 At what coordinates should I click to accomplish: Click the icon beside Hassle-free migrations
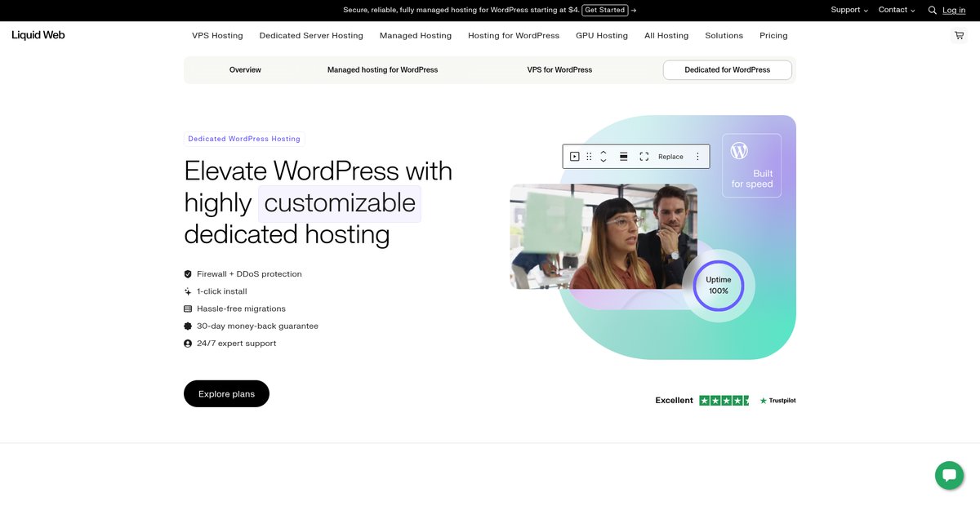[x=188, y=309]
